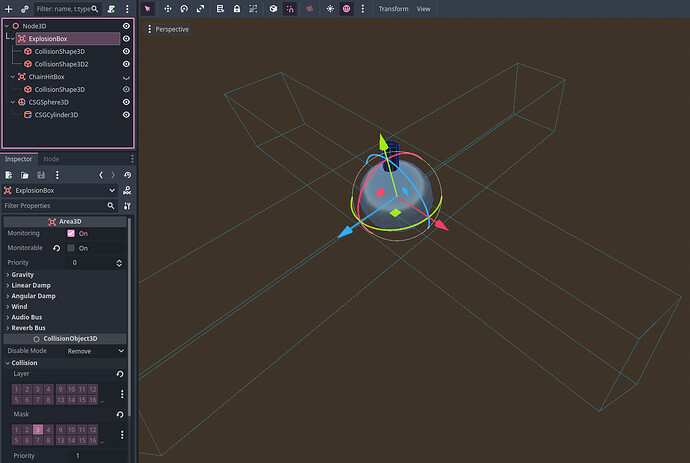Show the hidden ChainHitBox node
Viewport: 690px width, 463px height.
click(126, 77)
